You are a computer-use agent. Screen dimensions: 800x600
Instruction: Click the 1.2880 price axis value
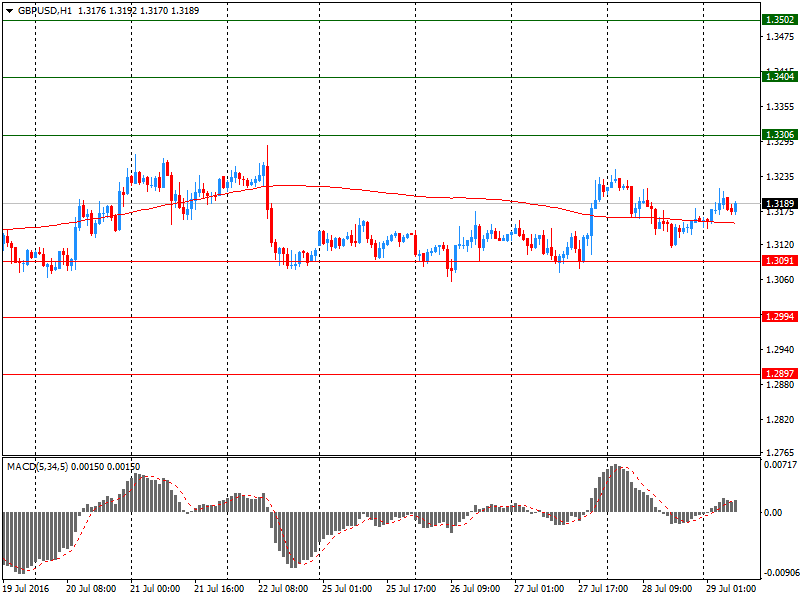coord(780,385)
